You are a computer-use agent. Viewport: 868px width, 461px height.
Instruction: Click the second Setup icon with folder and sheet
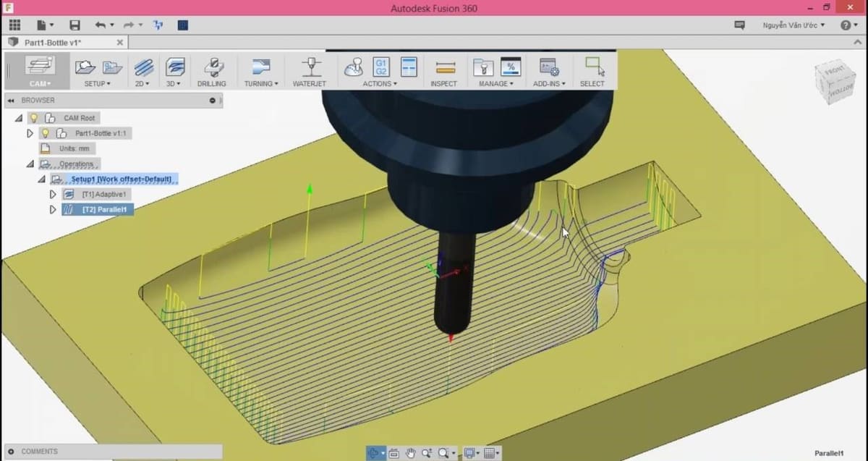point(112,67)
